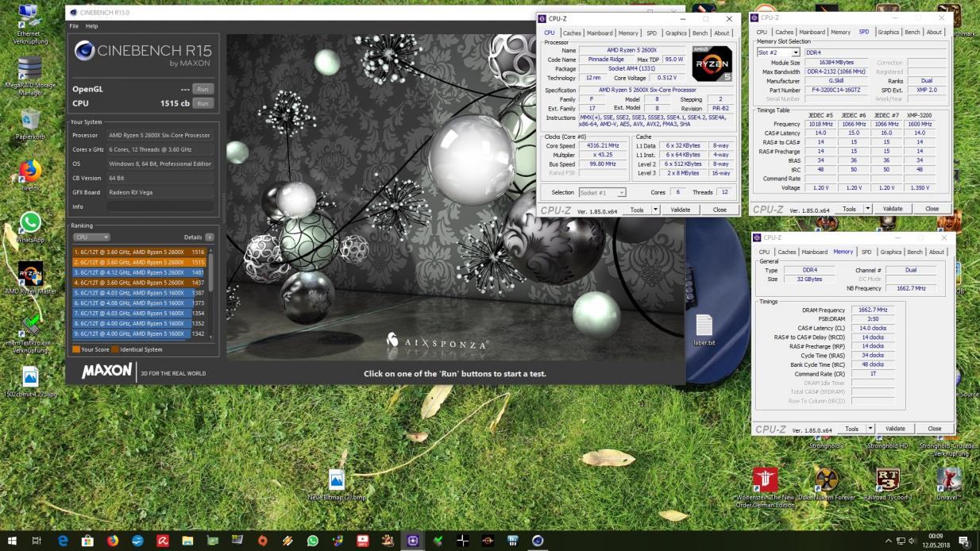Viewport: 980px width, 551px height.
Task: Click the taskbar clock showing 00:09
Action: pos(936,541)
